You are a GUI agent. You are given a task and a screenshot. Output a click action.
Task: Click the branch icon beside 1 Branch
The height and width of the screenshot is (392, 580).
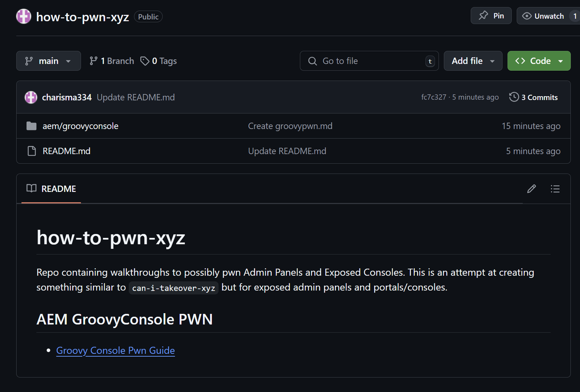pos(94,61)
